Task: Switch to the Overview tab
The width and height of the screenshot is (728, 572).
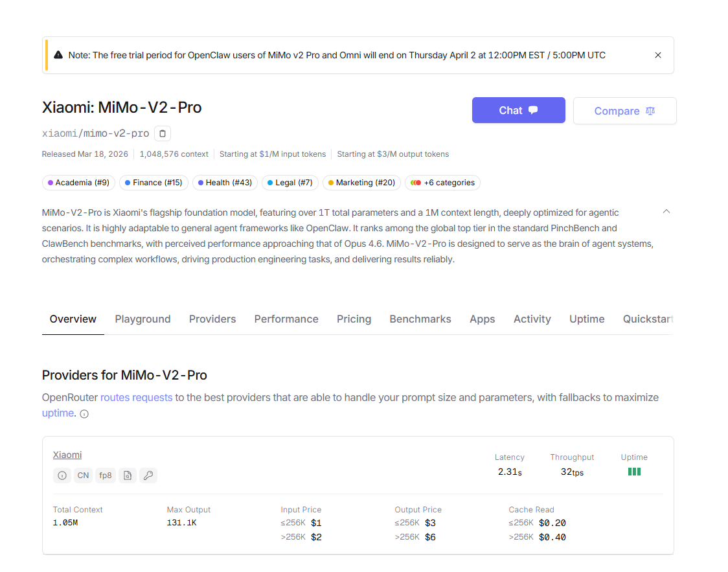Action: pos(73,319)
